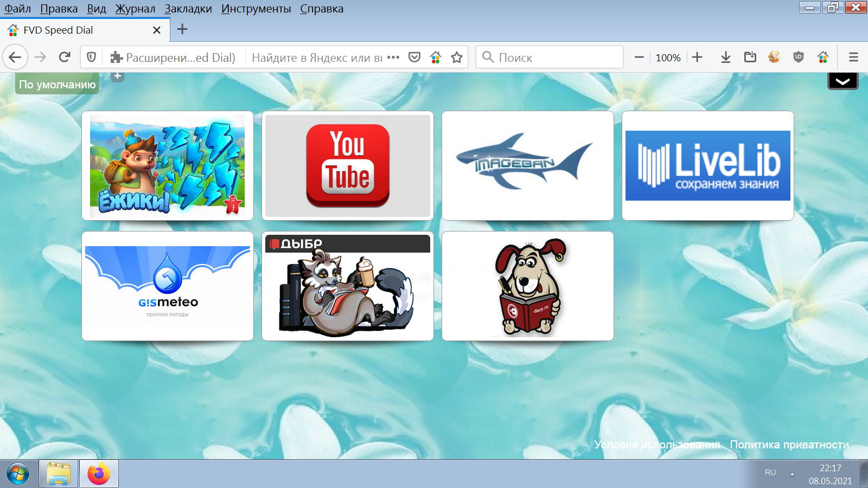
Task: Open the Imageban shark dial
Action: click(x=528, y=165)
